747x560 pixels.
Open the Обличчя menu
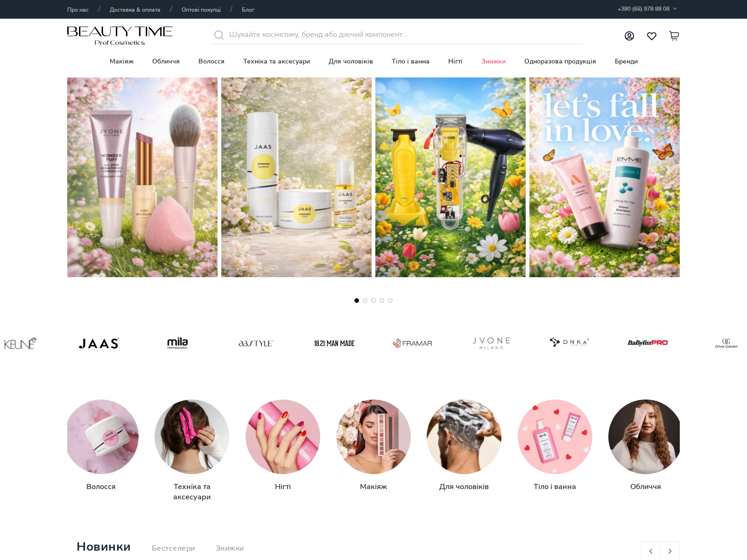166,61
